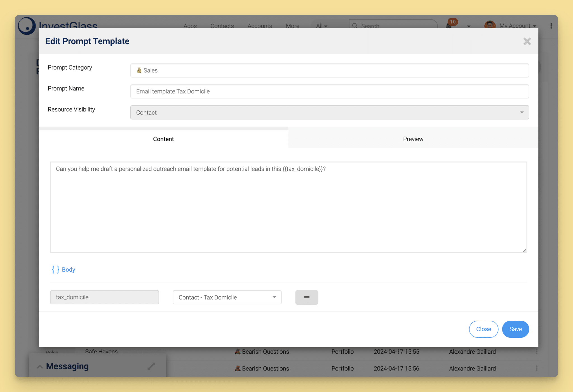Screen dimensions: 573x392
Task: Click the Search bar at top
Action: [393, 25]
